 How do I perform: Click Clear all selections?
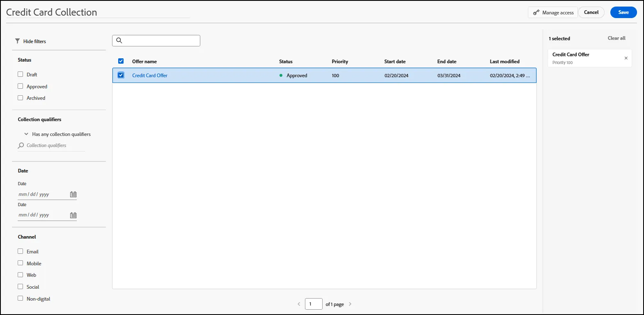tap(616, 38)
